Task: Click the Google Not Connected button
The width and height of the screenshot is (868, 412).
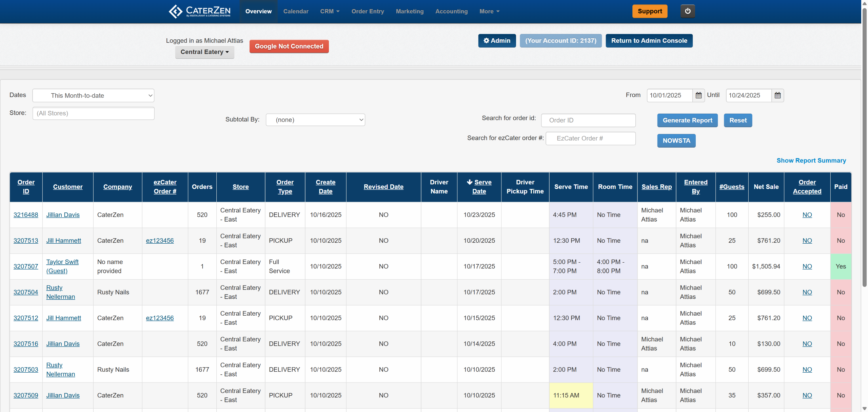Action: pyautogui.click(x=289, y=46)
